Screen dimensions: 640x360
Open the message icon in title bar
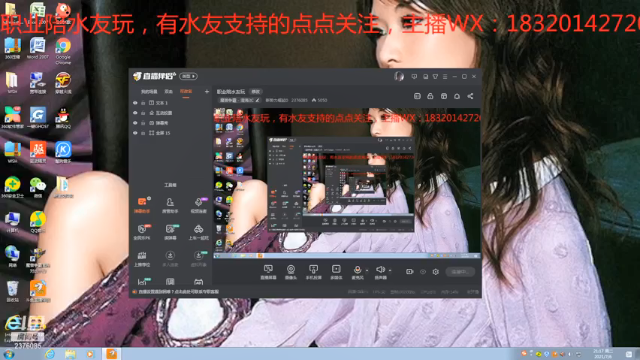pyautogui.click(x=414, y=76)
